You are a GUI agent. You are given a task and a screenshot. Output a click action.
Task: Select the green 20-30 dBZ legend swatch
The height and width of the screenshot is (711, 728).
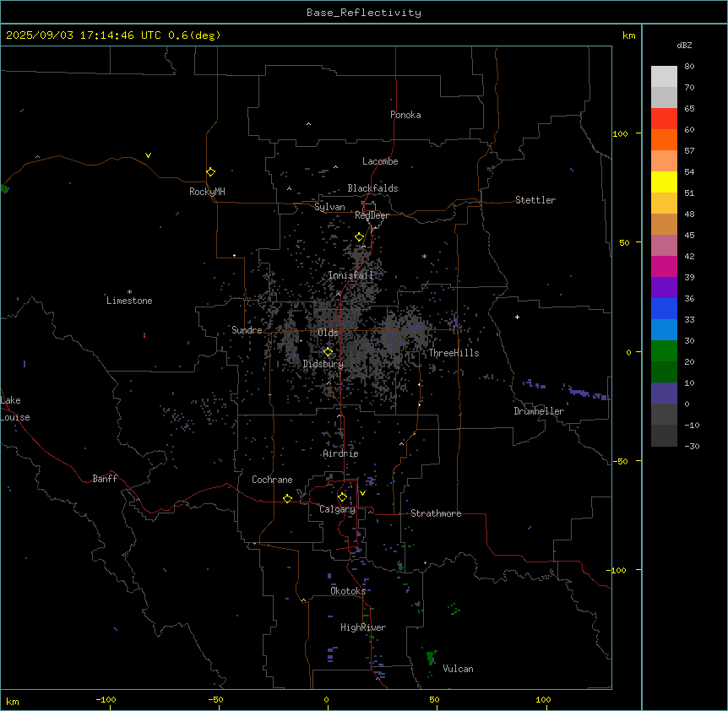click(x=664, y=351)
